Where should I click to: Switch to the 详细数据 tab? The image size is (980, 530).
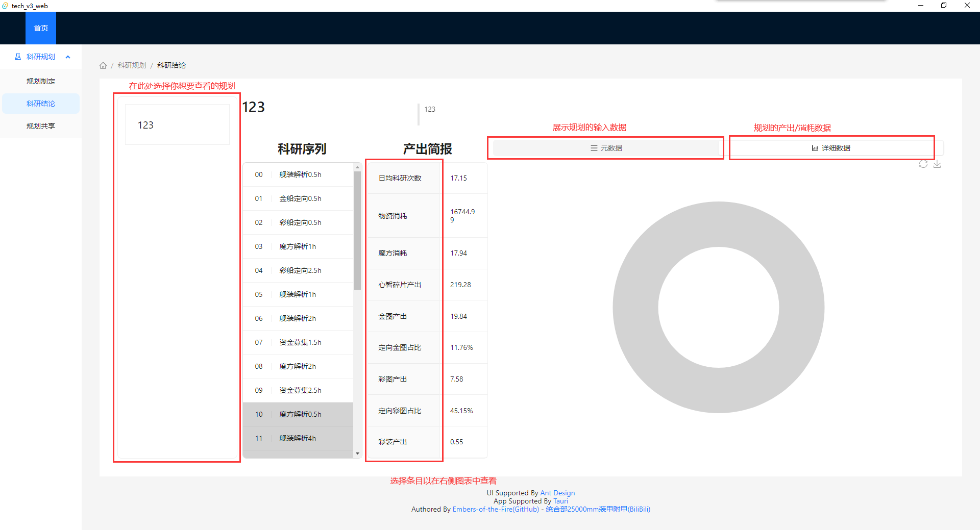click(831, 148)
